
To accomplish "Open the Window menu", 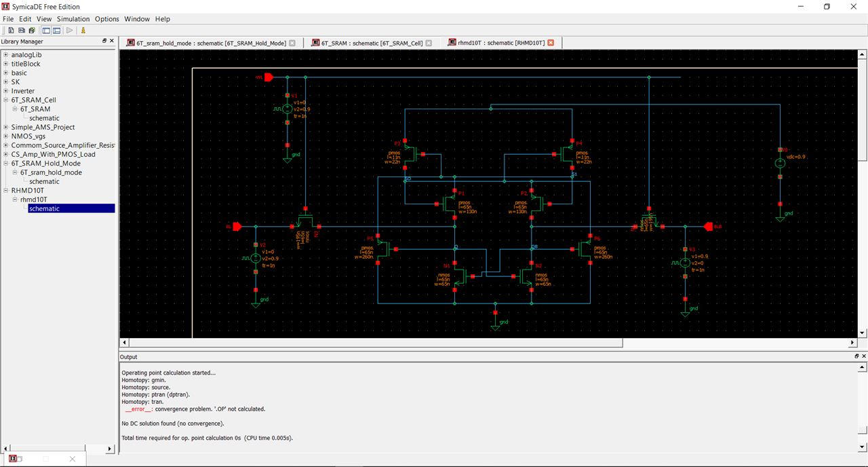I will click(x=137, y=19).
